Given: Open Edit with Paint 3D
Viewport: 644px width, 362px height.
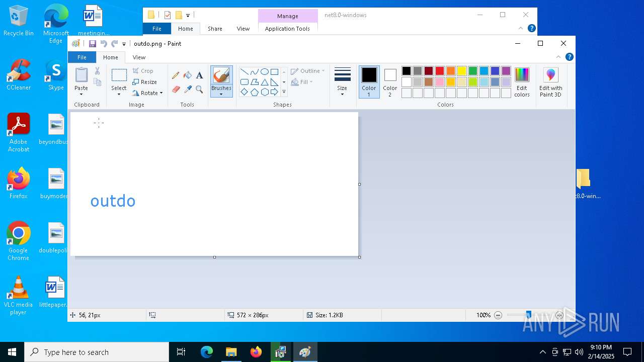Looking at the screenshot, I should 551,82.
